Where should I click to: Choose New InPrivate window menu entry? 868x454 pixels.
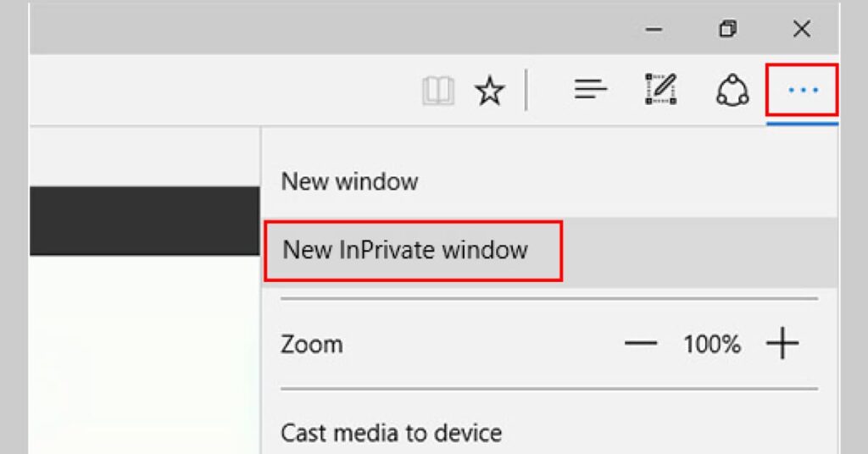pos(405,250)
